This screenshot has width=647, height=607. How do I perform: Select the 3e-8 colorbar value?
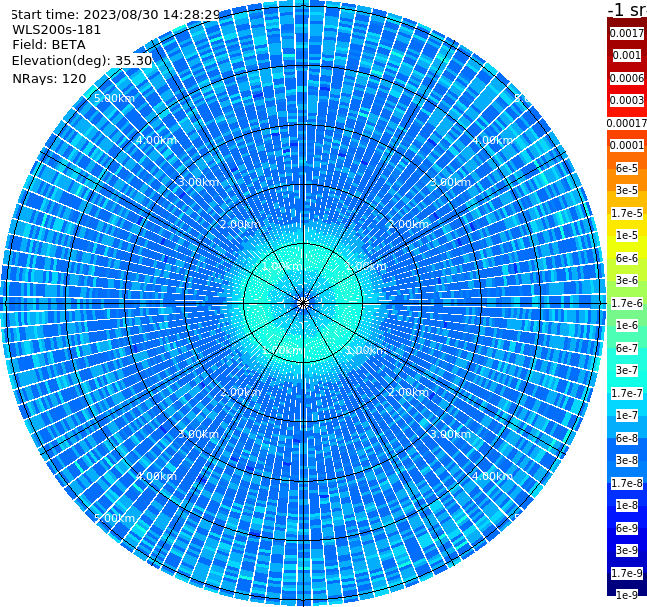click(x=627, y=460)
